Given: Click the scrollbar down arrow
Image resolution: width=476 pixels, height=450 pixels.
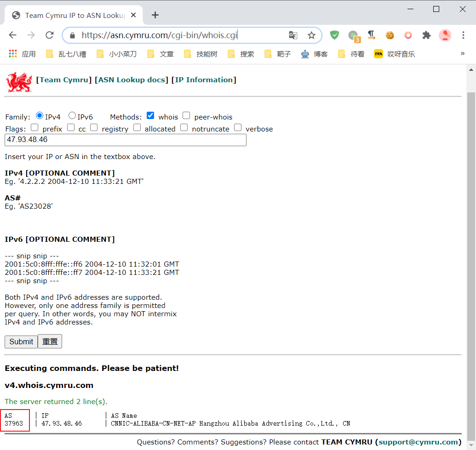Looking at the screenshot, I should tap(471, 445).
